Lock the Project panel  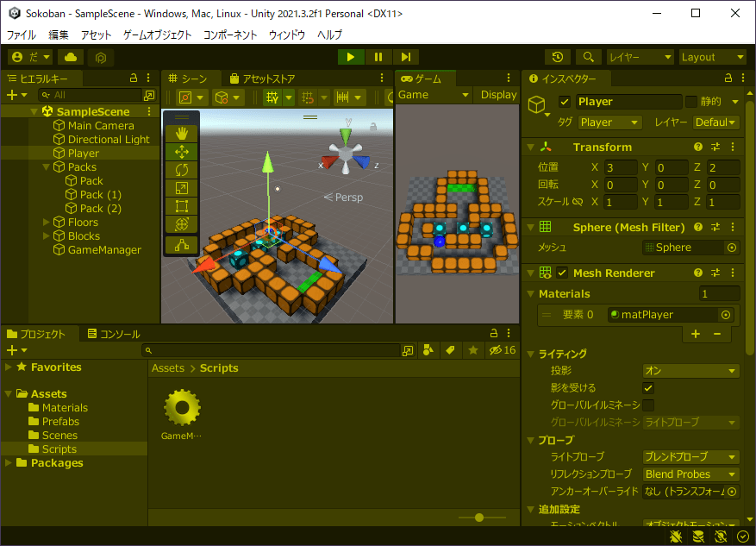click(494, 333)
